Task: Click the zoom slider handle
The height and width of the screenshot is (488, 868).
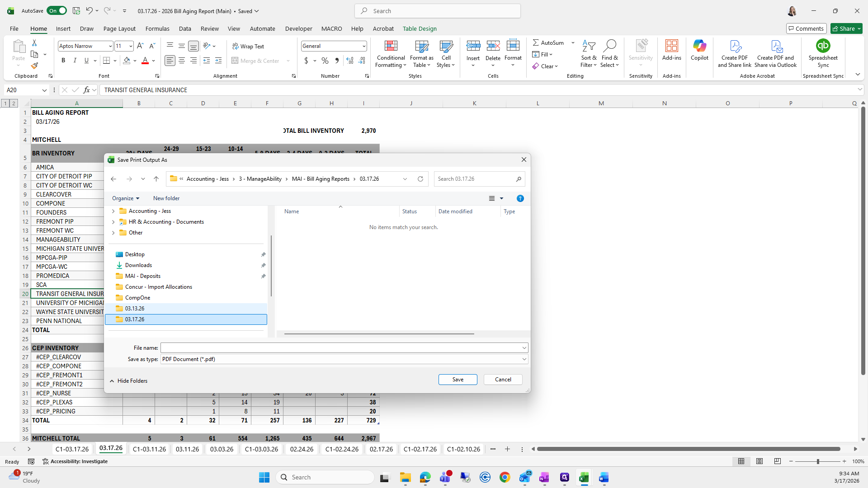Action: 818,461
